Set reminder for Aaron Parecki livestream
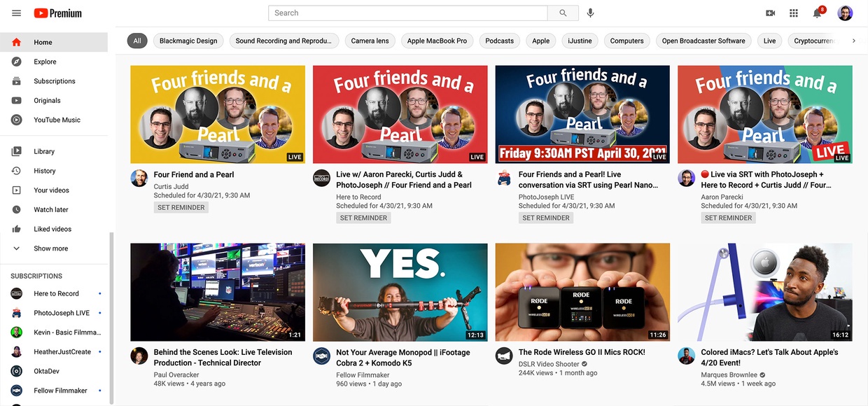The image size is (868, 406). click(728, 218)
